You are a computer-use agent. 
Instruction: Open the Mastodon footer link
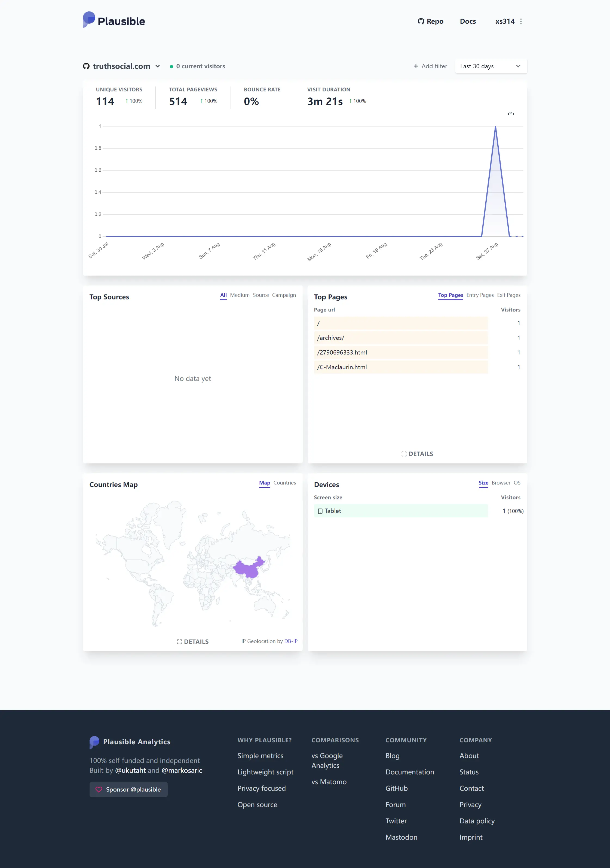[x=401, y=837]
